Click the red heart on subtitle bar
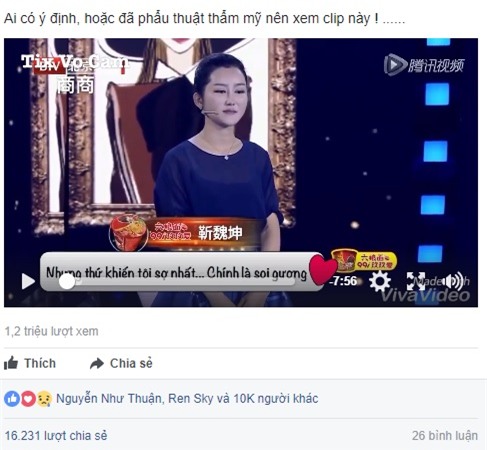This screenshot has width=487, height=450. tap(322, 269)
